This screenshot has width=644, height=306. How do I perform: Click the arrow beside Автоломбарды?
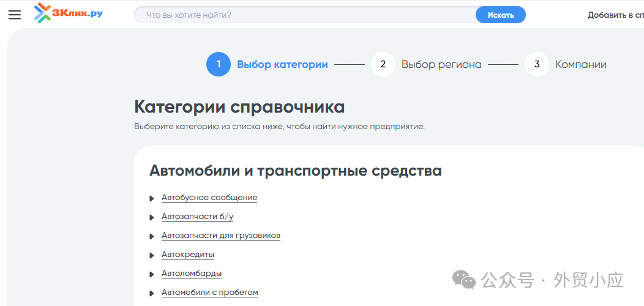coord(152,274)
